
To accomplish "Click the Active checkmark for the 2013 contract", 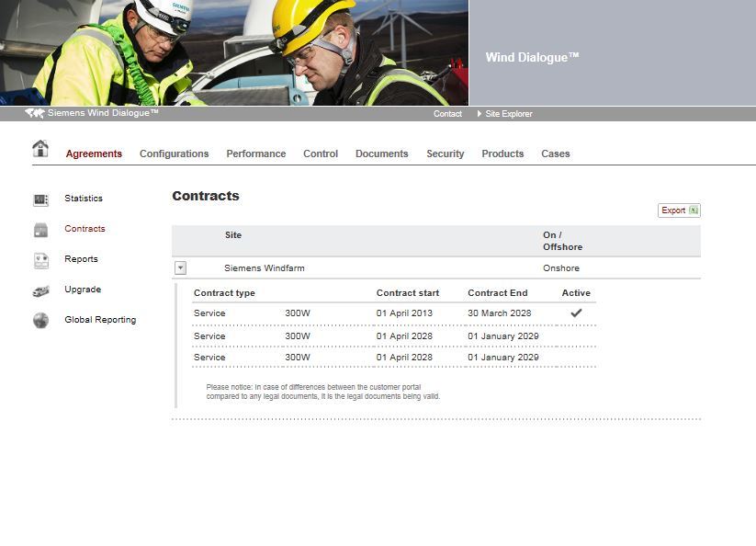I will point(576,313).
